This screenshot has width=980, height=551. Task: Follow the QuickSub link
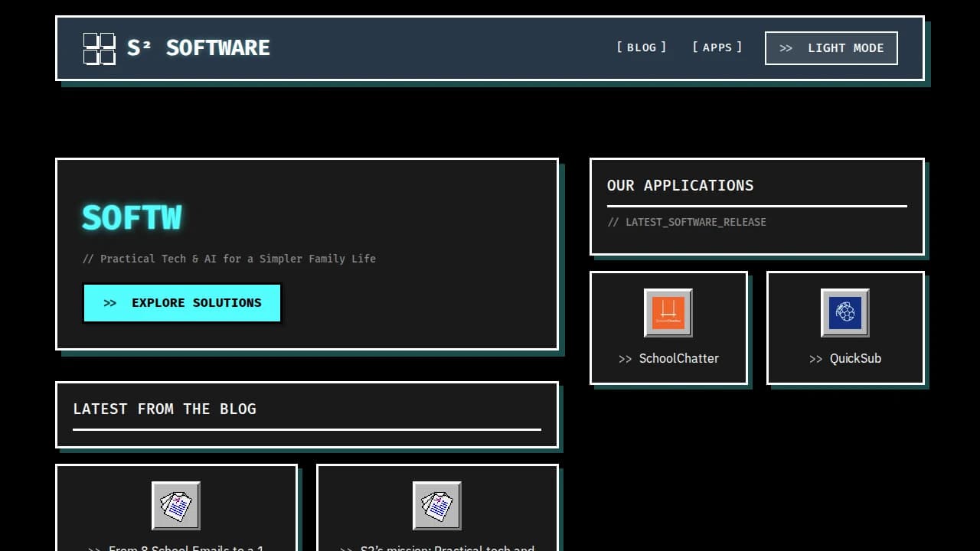844,358
